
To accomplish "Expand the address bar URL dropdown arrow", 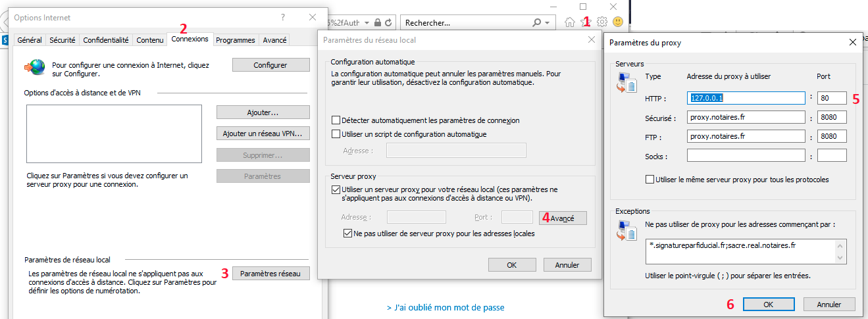I will point(367,22).
